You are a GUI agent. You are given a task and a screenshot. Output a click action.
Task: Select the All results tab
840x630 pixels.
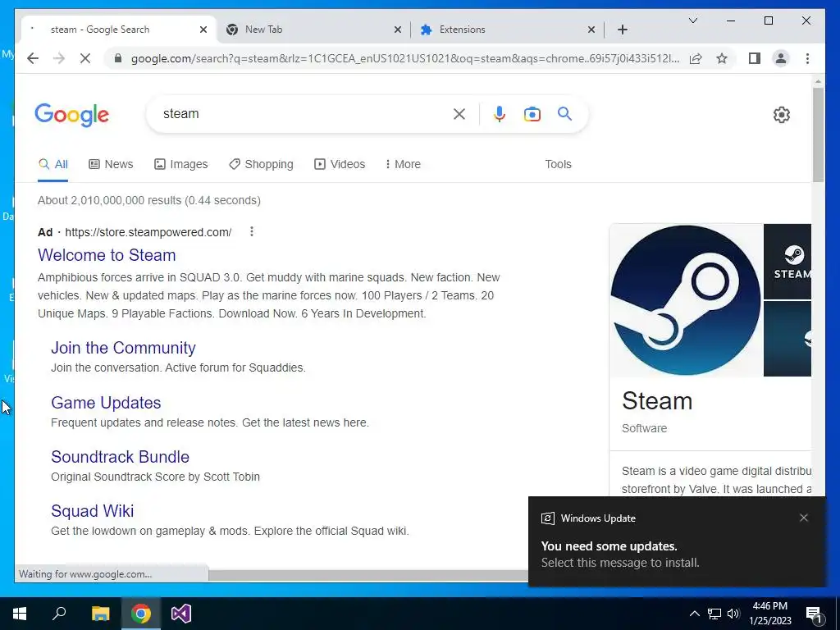click(x=53, y=164)
